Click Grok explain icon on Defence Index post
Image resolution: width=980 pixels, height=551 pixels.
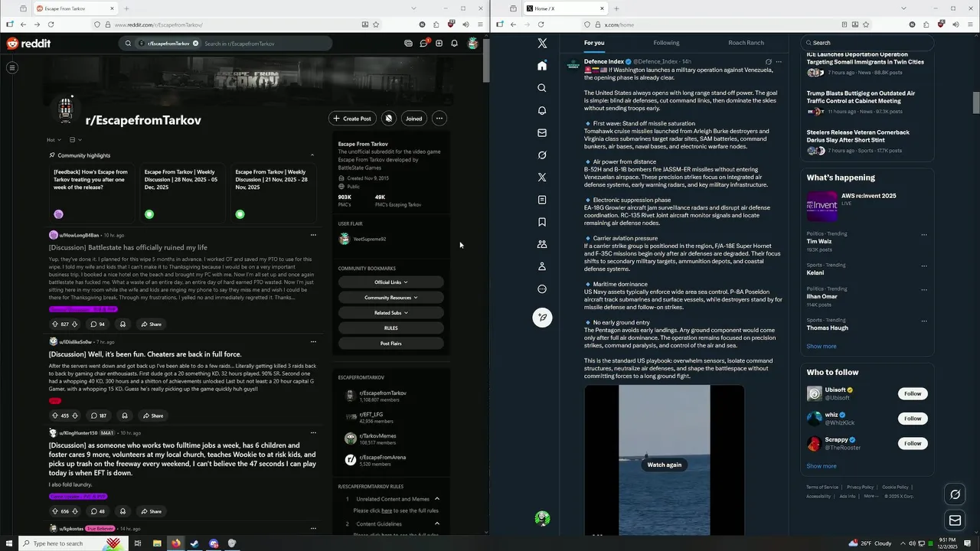coord(768,62)
